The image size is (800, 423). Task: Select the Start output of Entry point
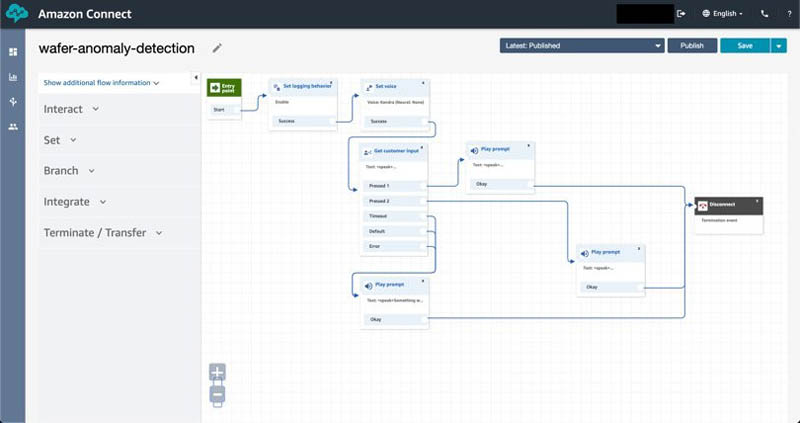pos(225,110)
